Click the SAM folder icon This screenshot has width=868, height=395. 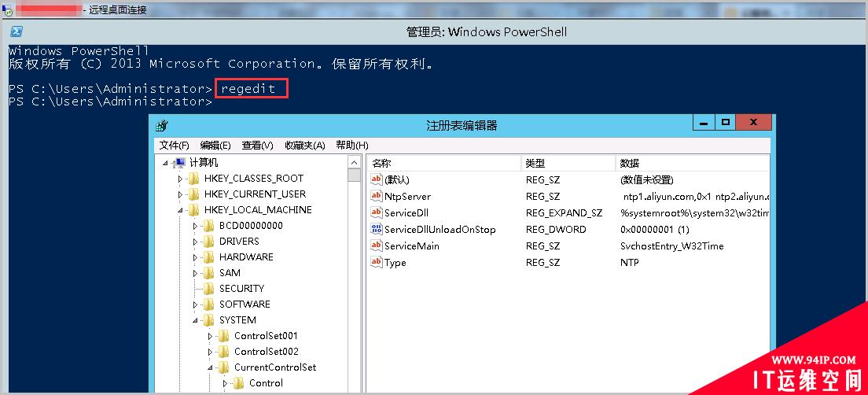(x=208, y=272)
